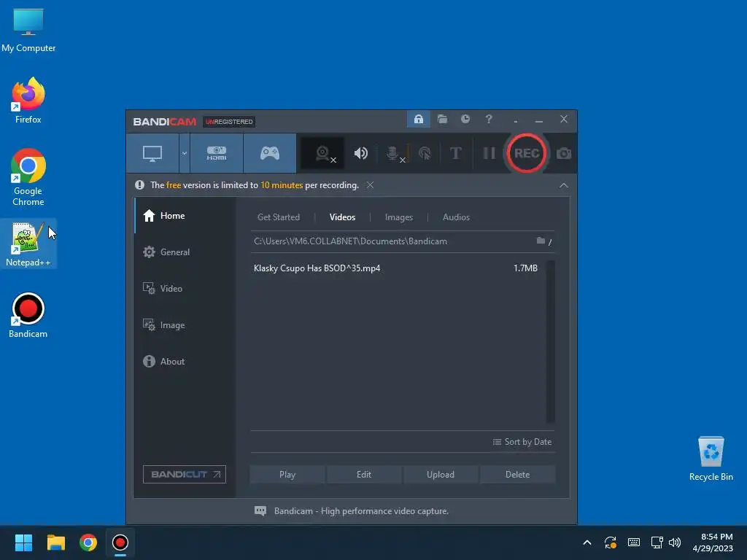Toggle mouse cursor effects icon
This screenshot has width=747, height=560.
pos(425,153)
